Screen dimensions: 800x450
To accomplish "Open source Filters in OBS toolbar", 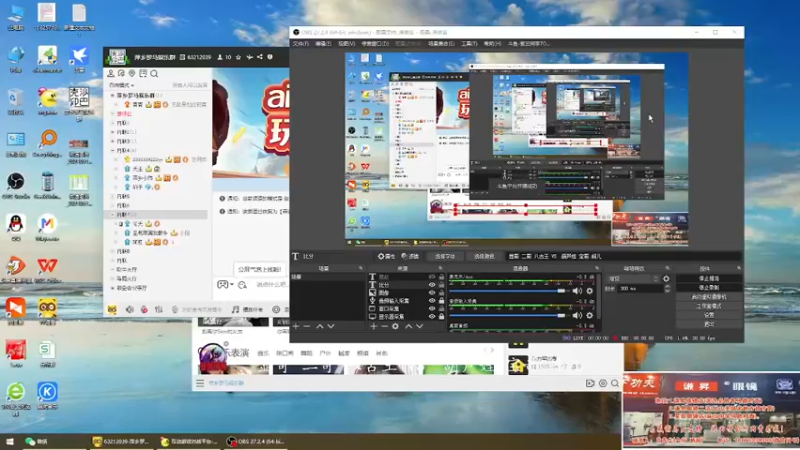I will click(x=410, y=257).
